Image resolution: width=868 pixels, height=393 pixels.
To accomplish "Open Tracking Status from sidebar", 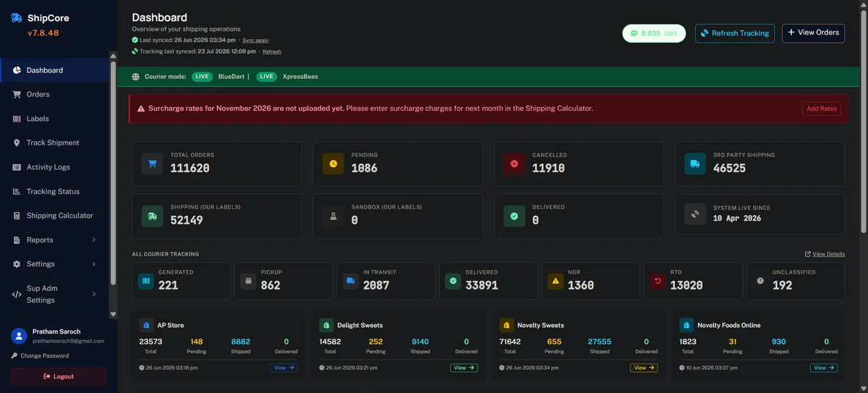I will (x=54, y=191).
